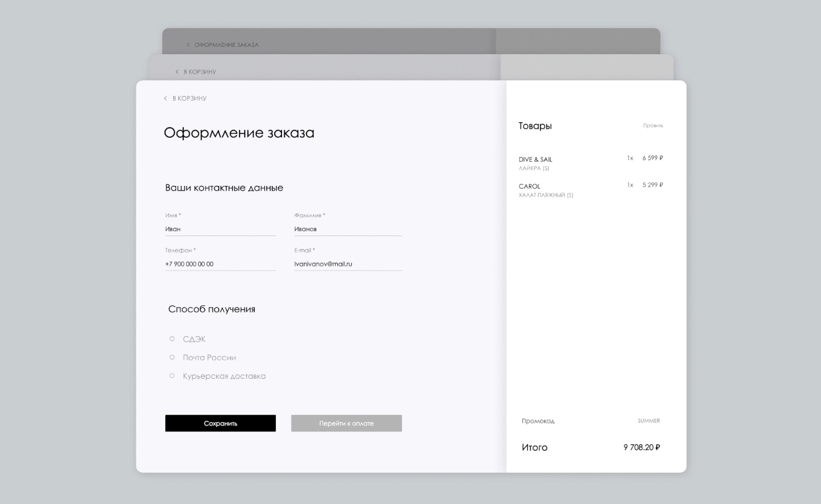821x504 pixels.
Task: Click the Промокод label
Action: coord(538,421)
